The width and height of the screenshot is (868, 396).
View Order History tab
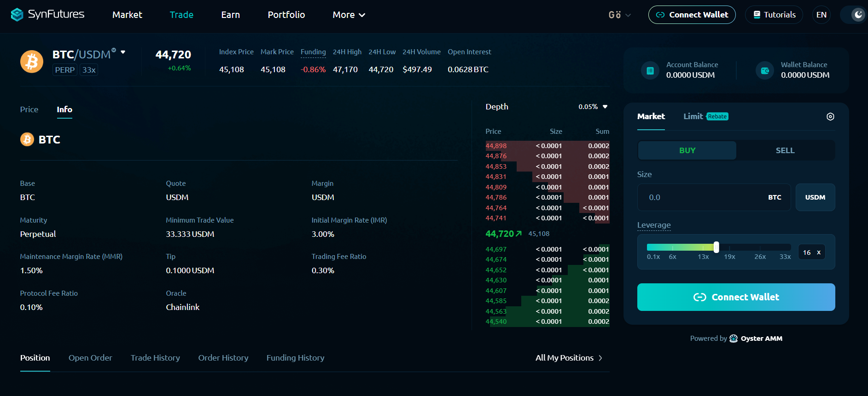[x=223, y=358]
